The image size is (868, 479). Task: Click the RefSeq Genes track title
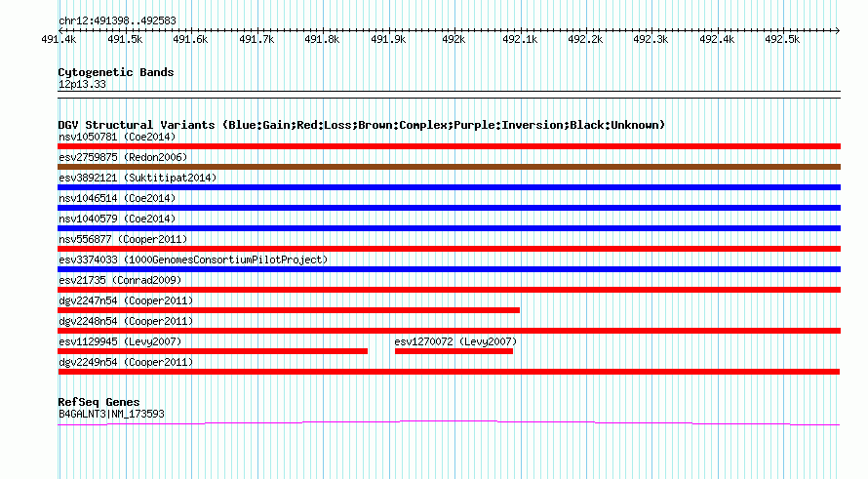coord(99,402)
